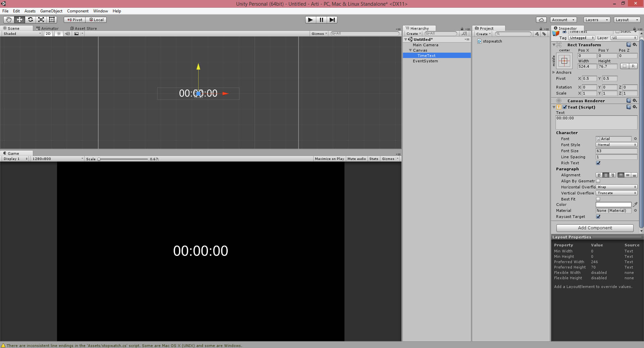Toggle Text (Script) component enabled checkbox
Image resolution: width=644 pixels, height=348 pixels.
(565, 107)
